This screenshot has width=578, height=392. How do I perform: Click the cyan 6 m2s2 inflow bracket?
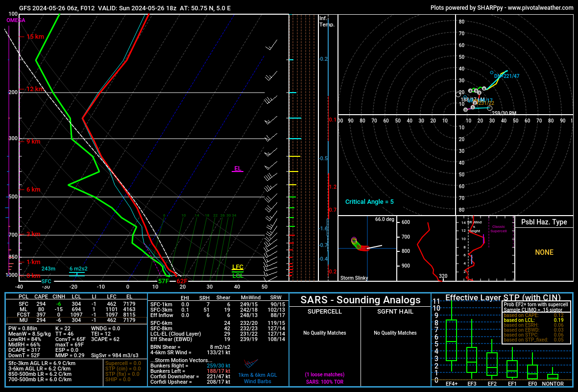click(77, 274)
